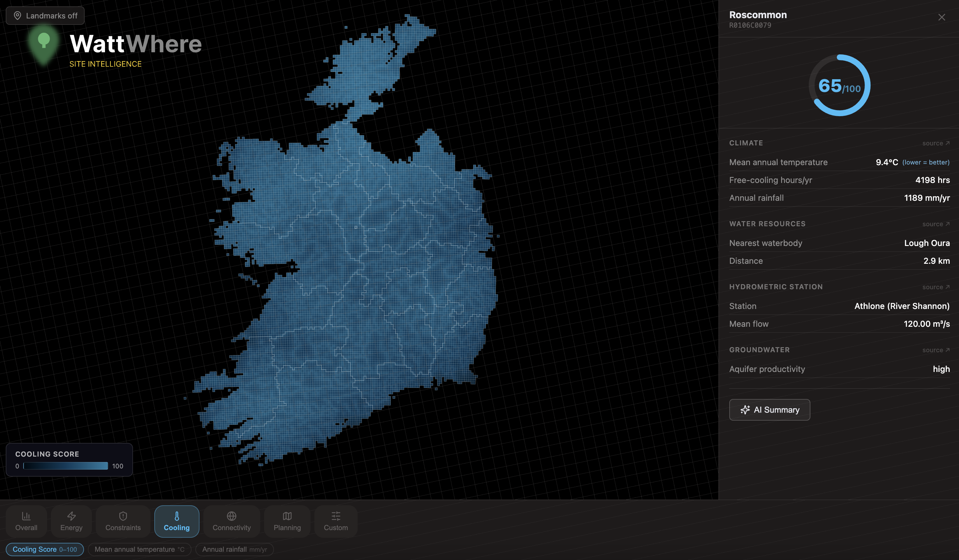This screenshot has width=959, height=560.
Task: Select the Energy lightning bolt tab
Action: pos(71,521)
